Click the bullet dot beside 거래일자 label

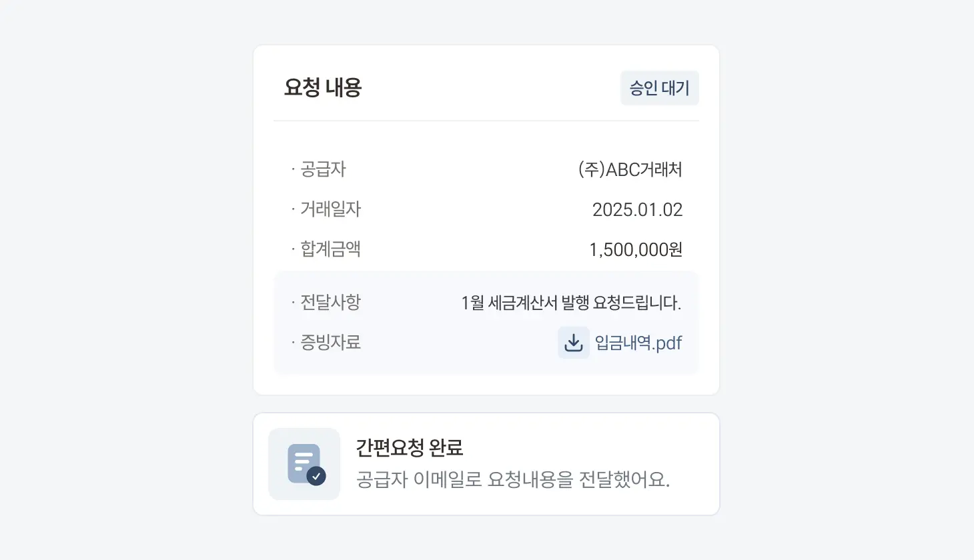pos(294,209)
